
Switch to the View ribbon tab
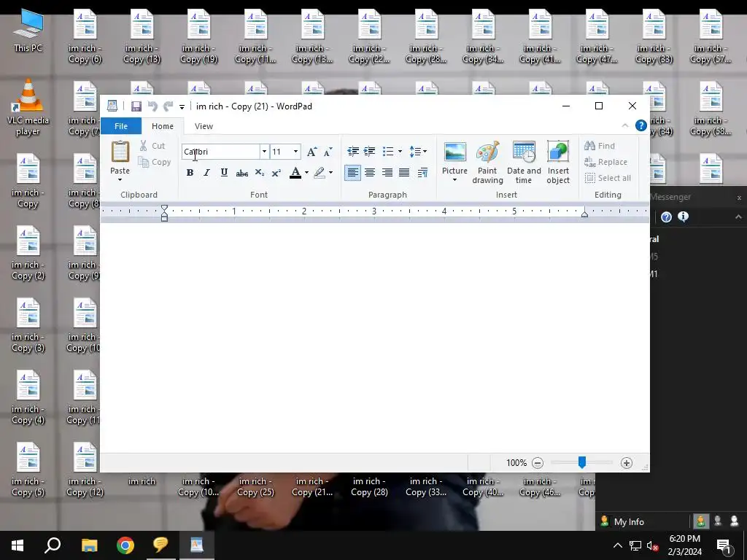pos(204,126)
